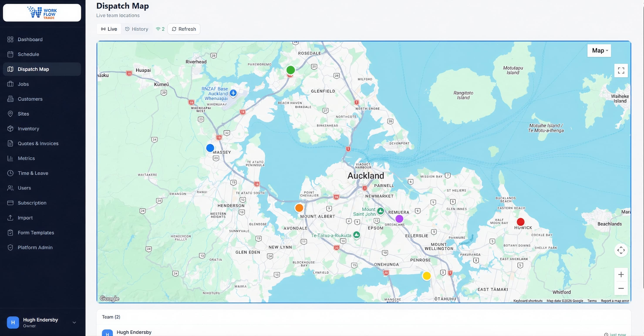Click the Work Flow Trade logo
The image size is (644, 336).
(42, 13)
